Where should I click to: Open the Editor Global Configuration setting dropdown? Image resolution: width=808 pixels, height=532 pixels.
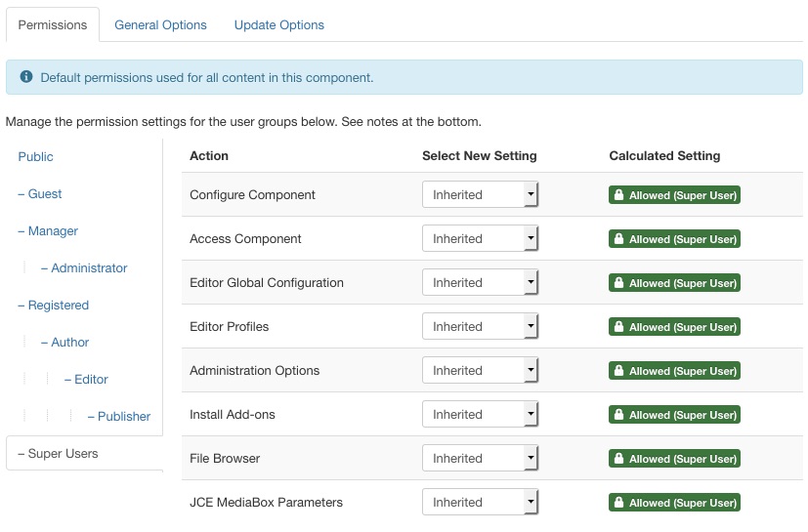coord(480,283)
